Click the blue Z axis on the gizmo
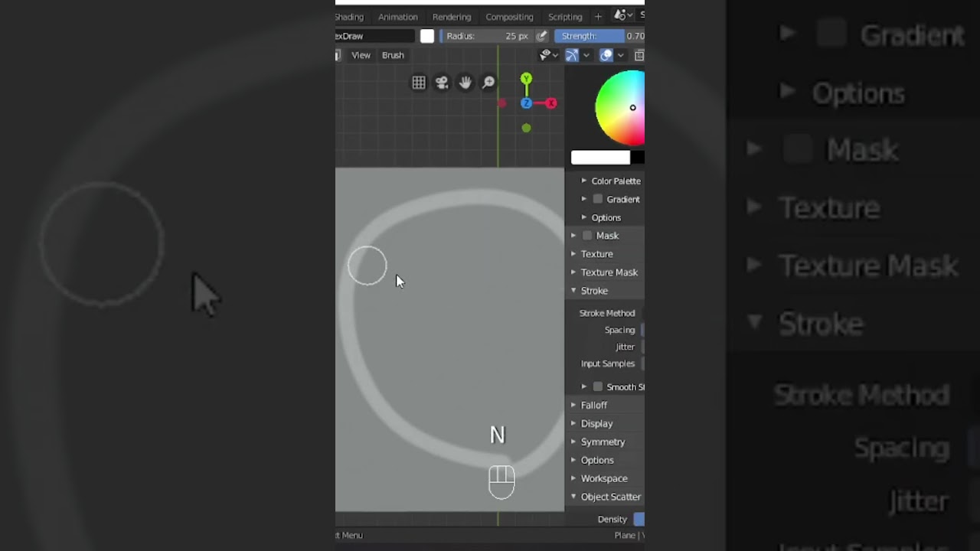980x551 pixels. (526, 103)
